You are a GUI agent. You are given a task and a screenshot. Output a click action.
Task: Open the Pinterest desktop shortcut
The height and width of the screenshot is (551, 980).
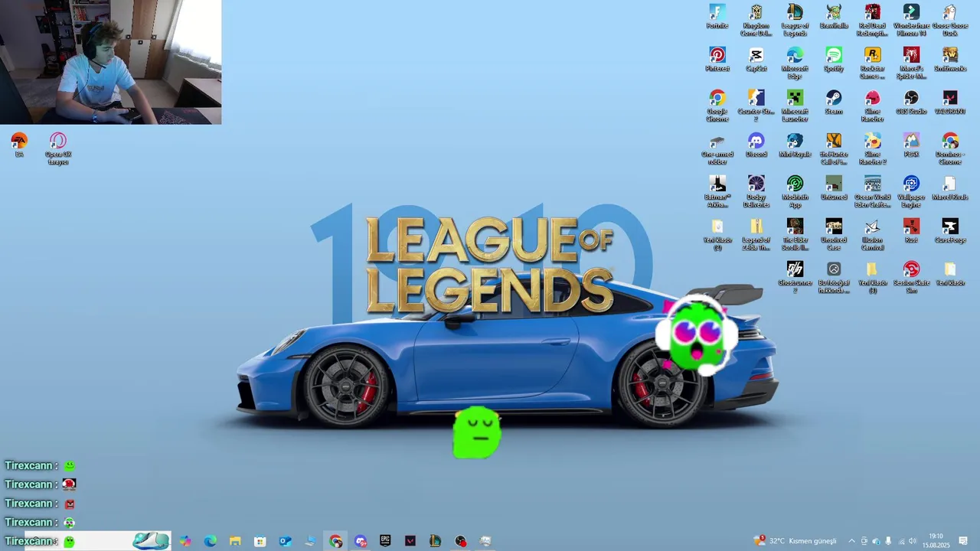[717, 60]
